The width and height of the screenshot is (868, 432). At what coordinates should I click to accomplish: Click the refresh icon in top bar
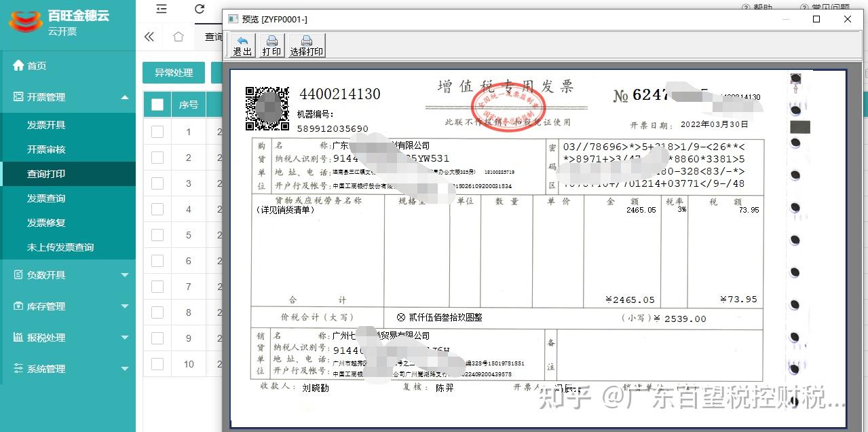[199, 9]
